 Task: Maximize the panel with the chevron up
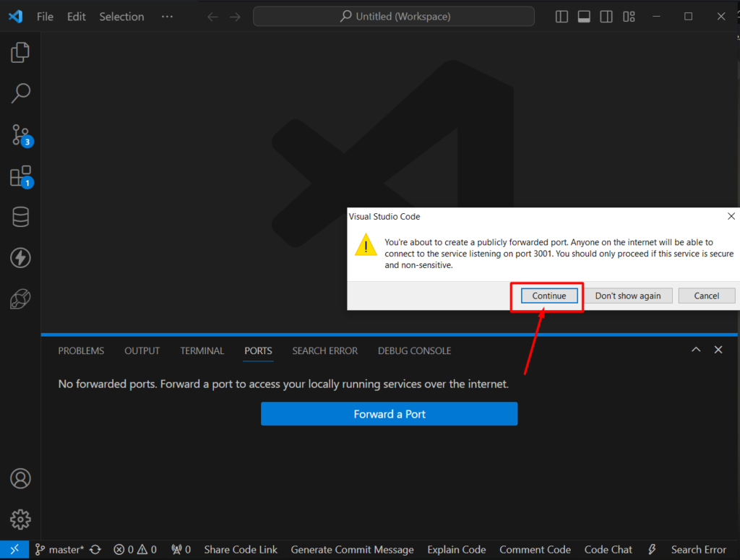click(696, 350)
